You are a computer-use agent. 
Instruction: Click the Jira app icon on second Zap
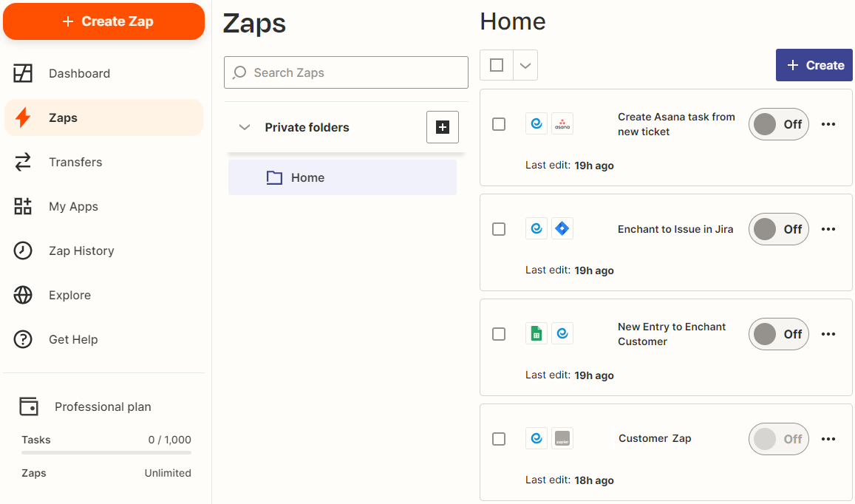pyautogui.click(x=562, y=229)
